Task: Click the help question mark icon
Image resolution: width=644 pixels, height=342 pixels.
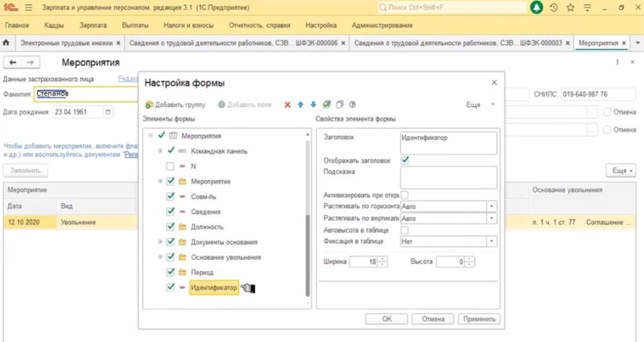Action: coord(353,105)
